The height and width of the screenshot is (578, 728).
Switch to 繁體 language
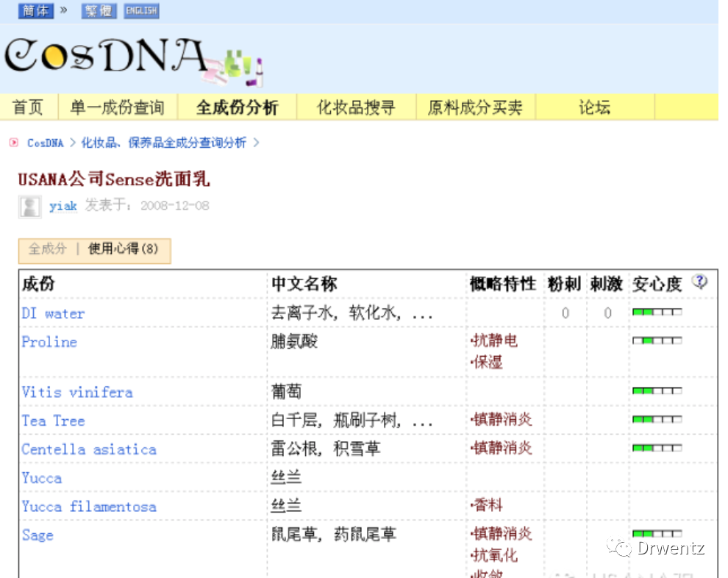[x=99, y=11]
